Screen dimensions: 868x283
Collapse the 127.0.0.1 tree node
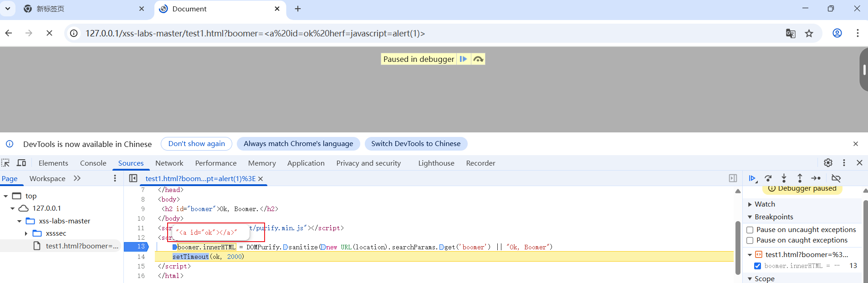12,208
